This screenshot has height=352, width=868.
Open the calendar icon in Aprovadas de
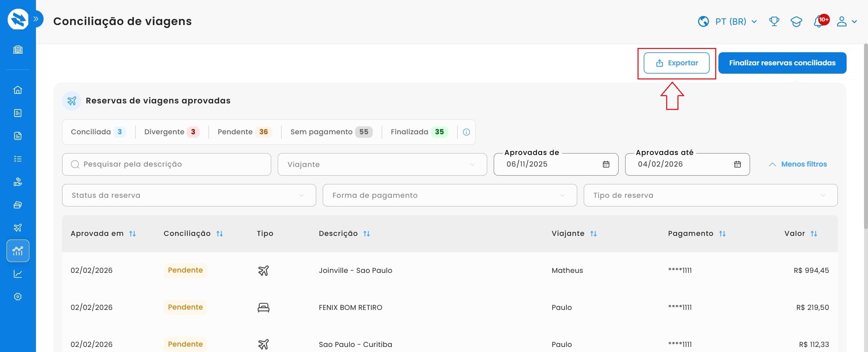tap(606, 164)
